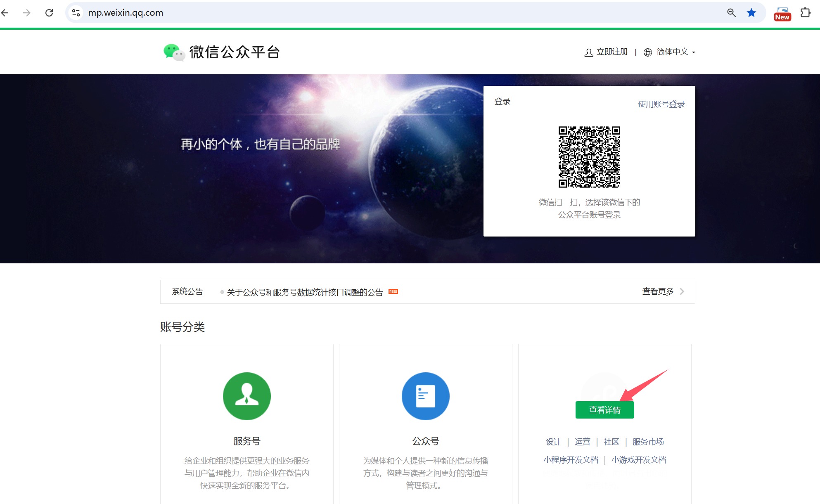Switch to 使用账号登录 account login
This screenshot has height=504, width=820.
pyautogui.click(x=661, y=104)
